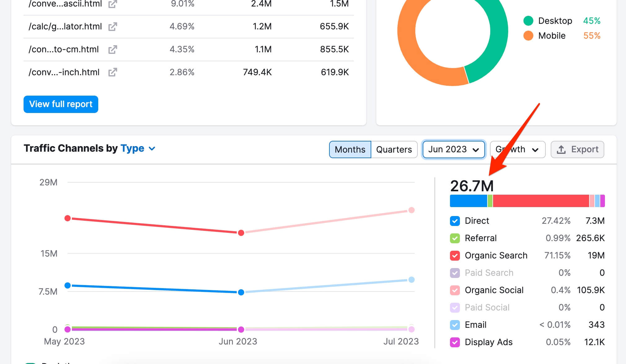The height and width of the screenshot is (364, 626).
Task: Toggle the Display Ads checkbox
Action: (455, 342)
